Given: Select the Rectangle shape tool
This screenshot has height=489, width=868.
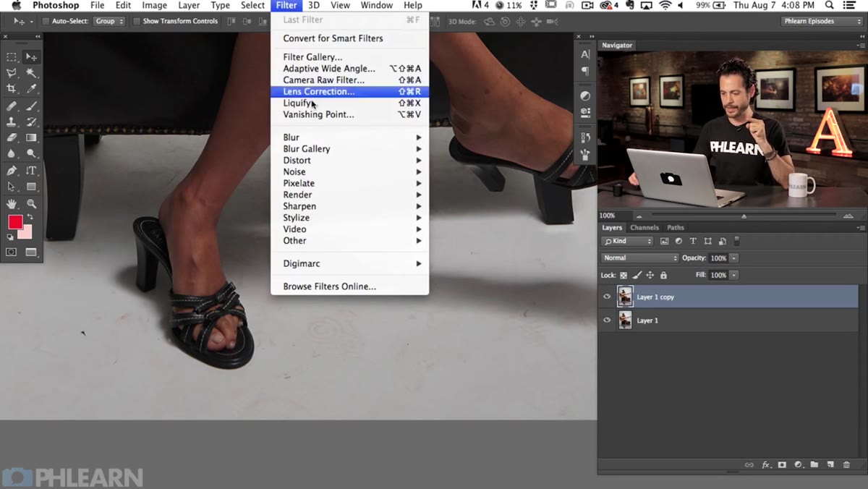Looking at the screenshot, I should coord(31,187).
